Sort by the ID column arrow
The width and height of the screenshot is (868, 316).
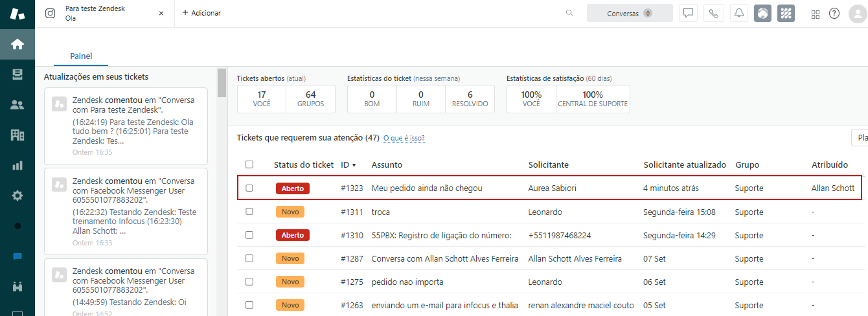pos(354,165)
